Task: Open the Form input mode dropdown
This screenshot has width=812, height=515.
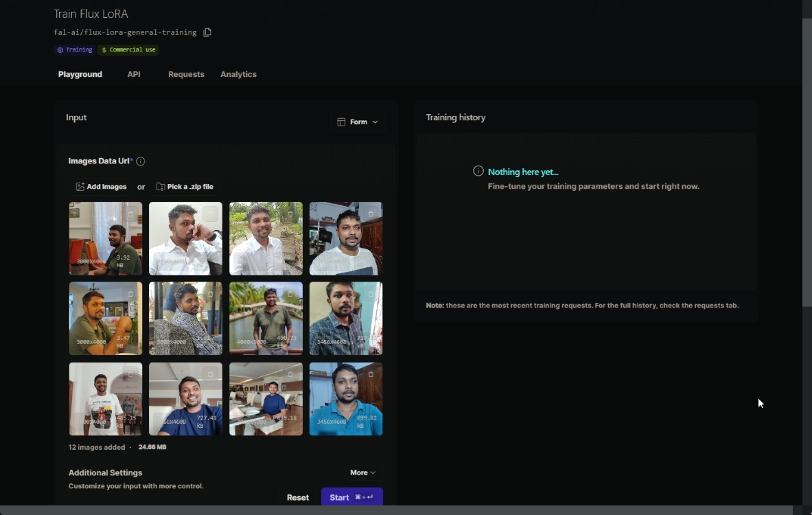Action: click(x=358, y=122)
